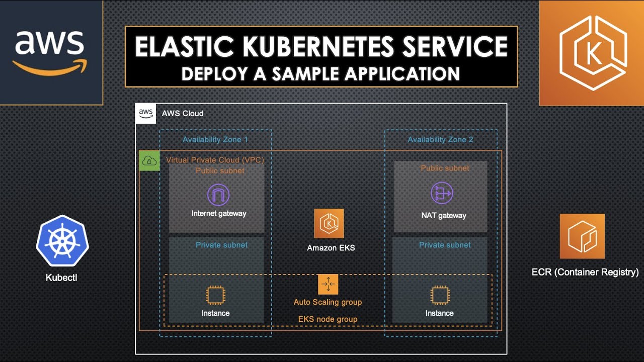Click the green VPC lock cloud icon

tap(149, 161)
